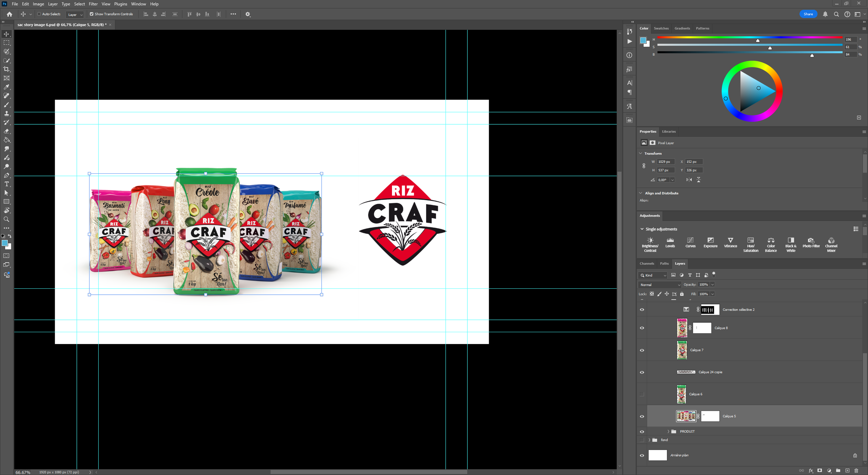Click the Home icon in options bar

point(9,14)
